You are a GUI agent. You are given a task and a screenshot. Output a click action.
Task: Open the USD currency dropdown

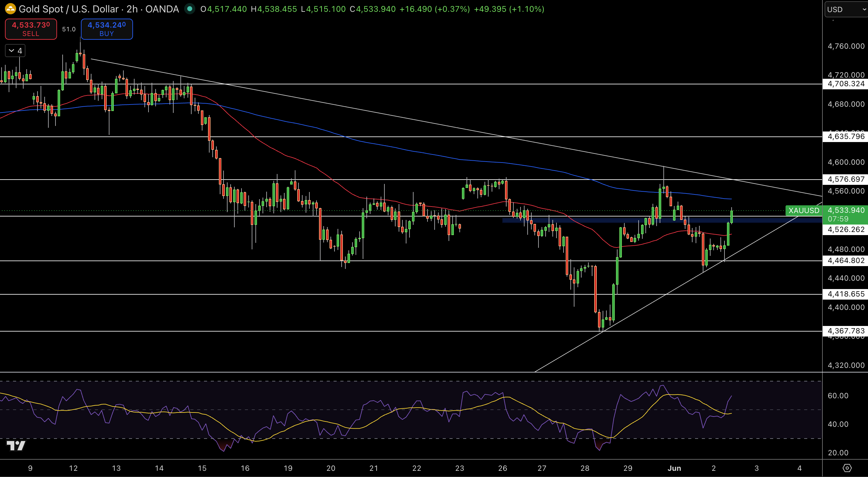[846, 9]
